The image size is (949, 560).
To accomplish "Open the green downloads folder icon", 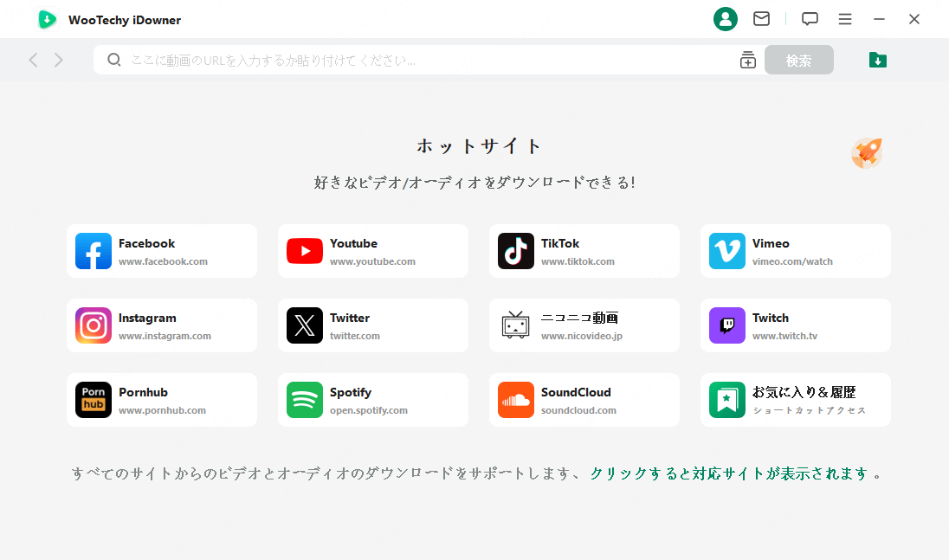I will [878, 60].
